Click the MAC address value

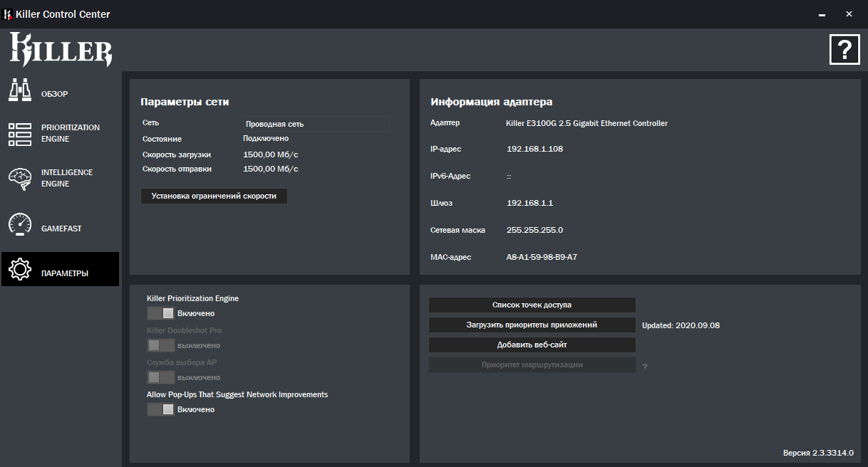tap(542, 257)
